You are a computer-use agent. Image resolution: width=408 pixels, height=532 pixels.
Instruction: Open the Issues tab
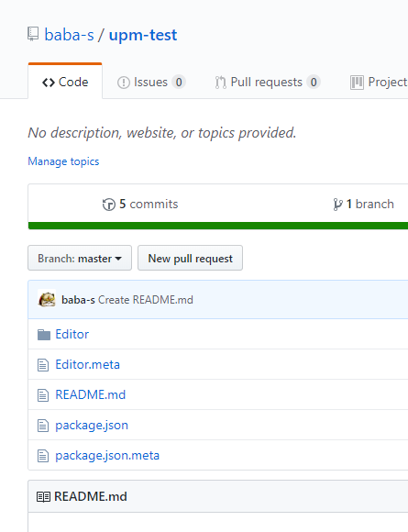pos(151,83)
